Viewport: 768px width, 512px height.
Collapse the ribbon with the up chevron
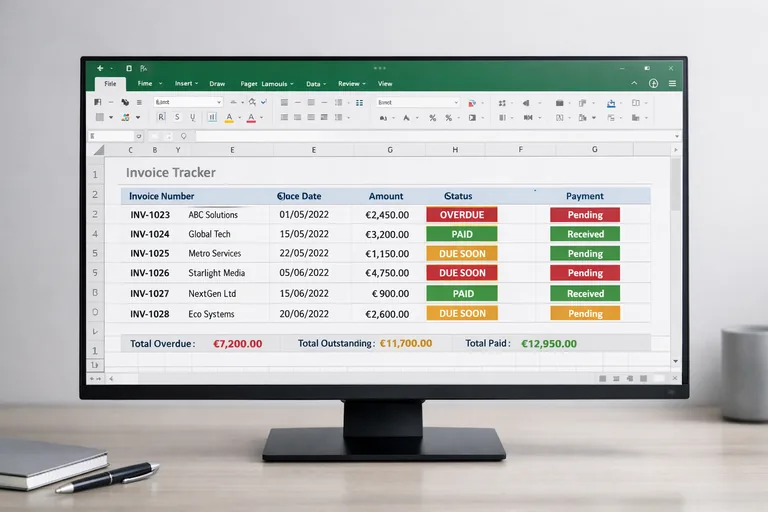pos(634,83)
